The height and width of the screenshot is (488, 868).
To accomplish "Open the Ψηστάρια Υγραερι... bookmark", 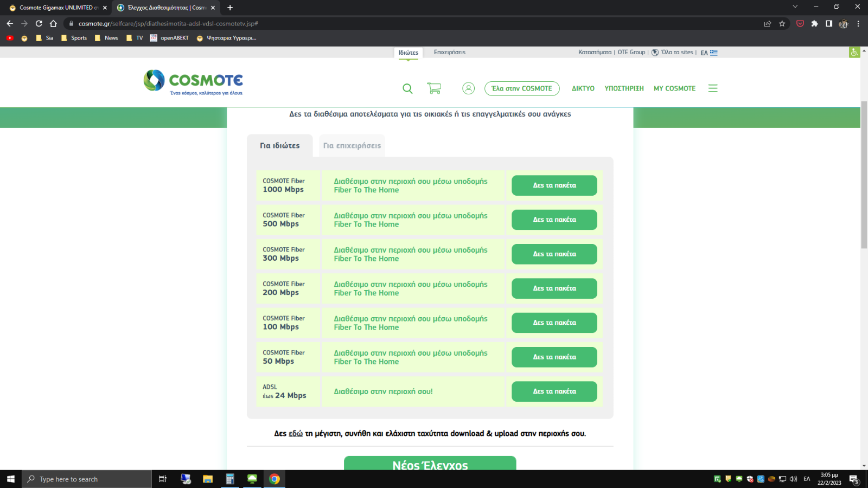I will [226, 38].
